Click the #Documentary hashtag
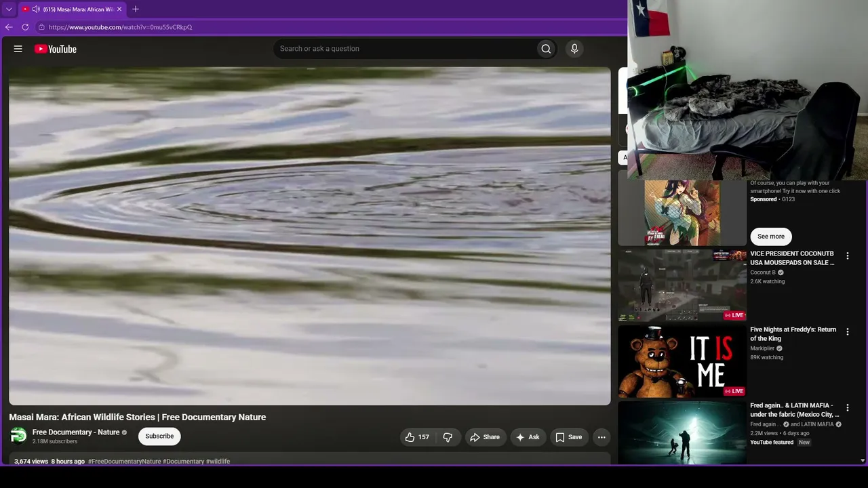 point(183,462)
